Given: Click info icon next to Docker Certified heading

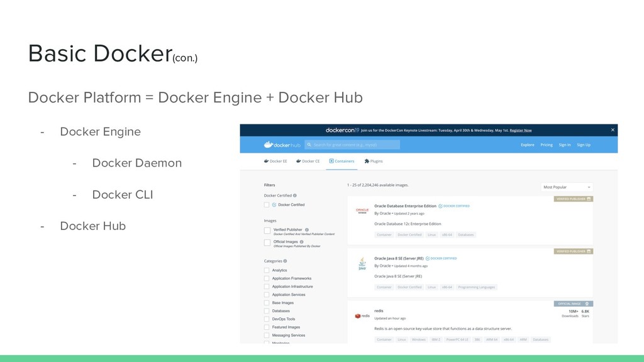Looking at the screenshot, I should tap(295, 195).
